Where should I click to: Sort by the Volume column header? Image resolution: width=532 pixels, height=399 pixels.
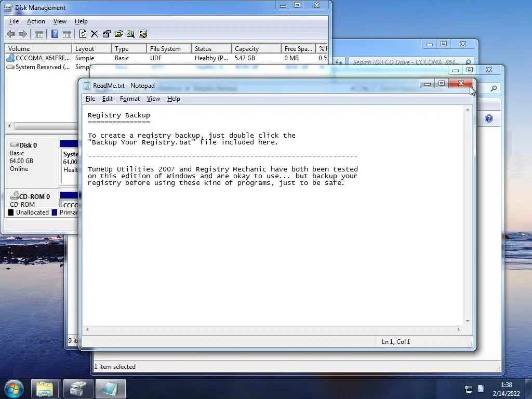[38, 48]
